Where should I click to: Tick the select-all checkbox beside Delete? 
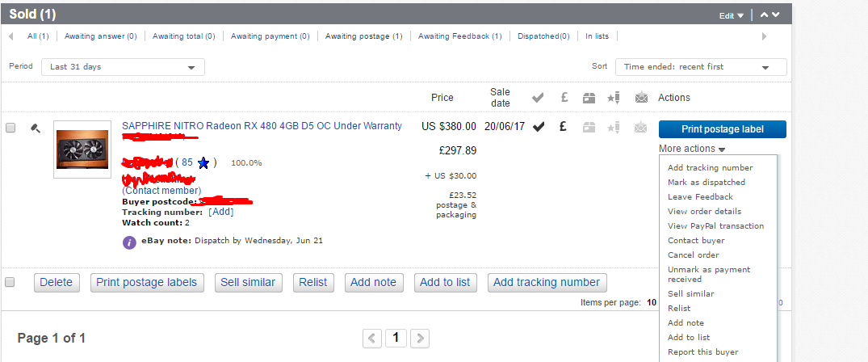(x=10, y=282)
